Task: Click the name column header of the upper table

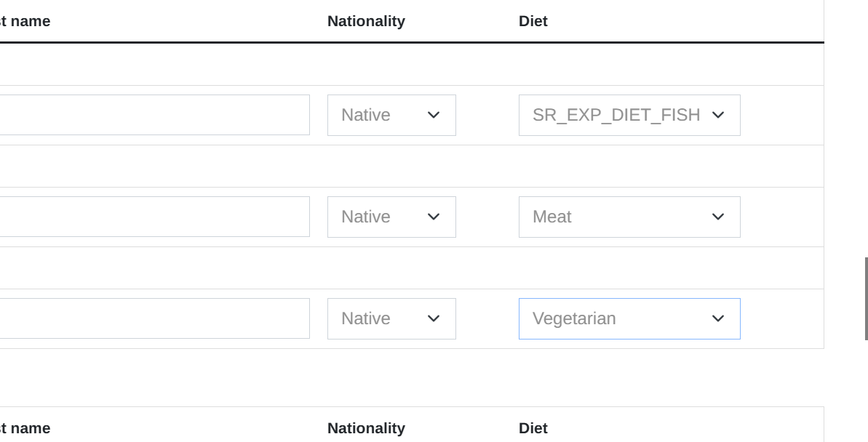Action: 25,21
